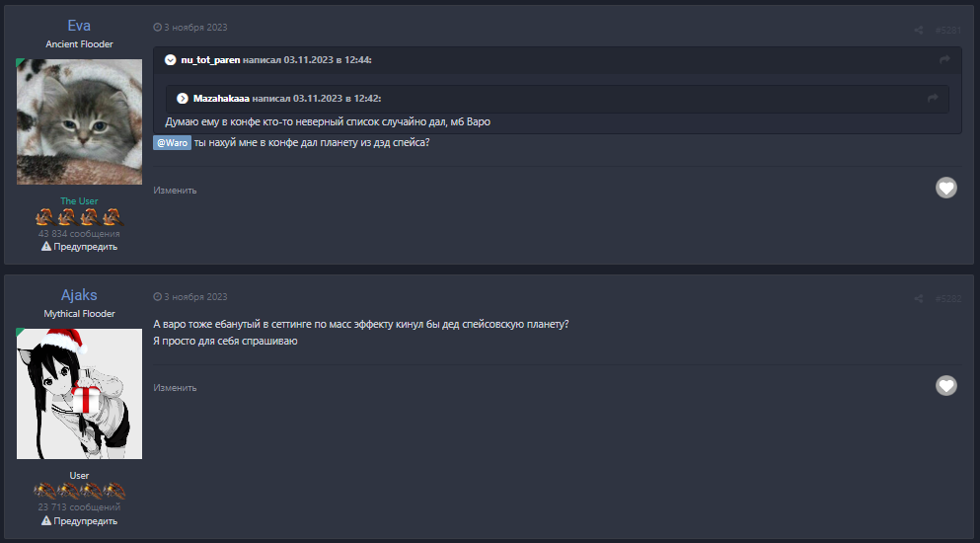Click the share icon on Ajaks's post
980x543 pixels.
tap(919, 298)
